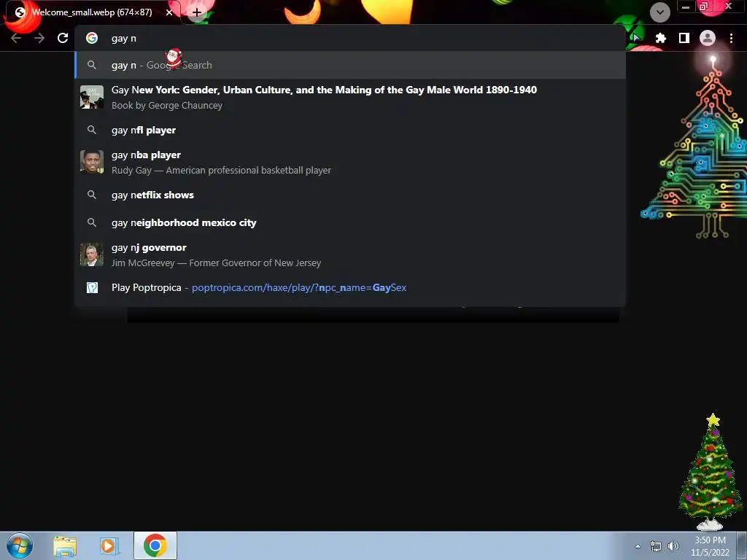Click the browser back arrow

[16, 38]
